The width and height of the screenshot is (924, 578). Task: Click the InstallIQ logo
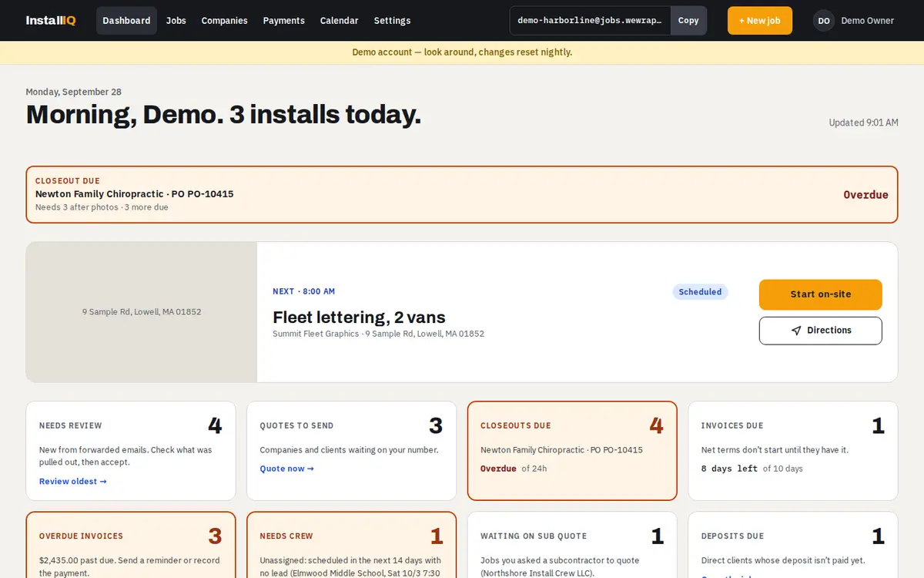[51, 21]
